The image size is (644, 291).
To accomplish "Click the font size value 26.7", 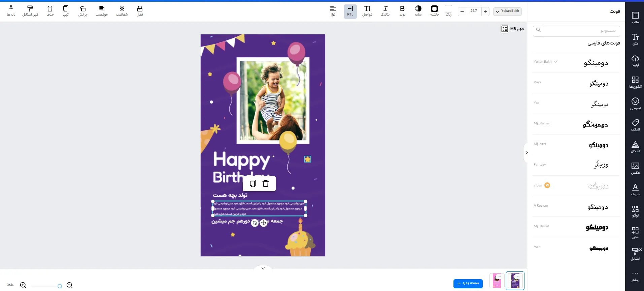I will (474, 11).
